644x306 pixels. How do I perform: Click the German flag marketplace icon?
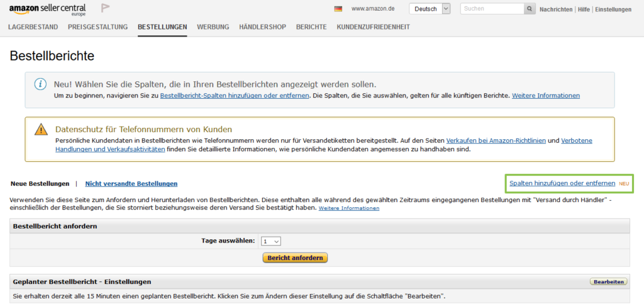338,9
